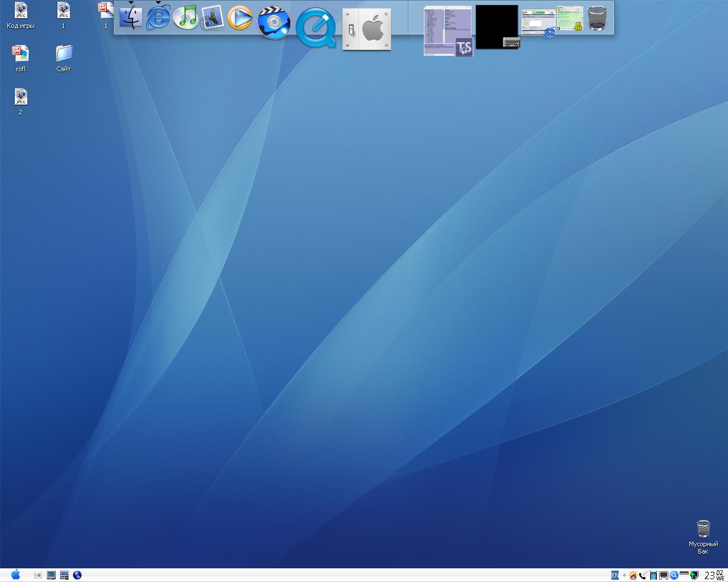The image size is (728, 582).
Task: Click the show desktop monitor icon
Action: [51, 575]
